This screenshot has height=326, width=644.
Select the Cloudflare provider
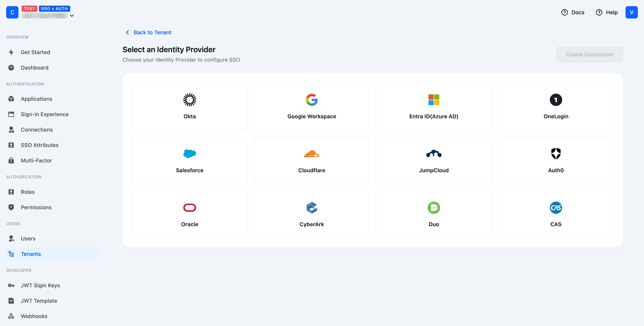pyautogui.click(x=311, y=160)
